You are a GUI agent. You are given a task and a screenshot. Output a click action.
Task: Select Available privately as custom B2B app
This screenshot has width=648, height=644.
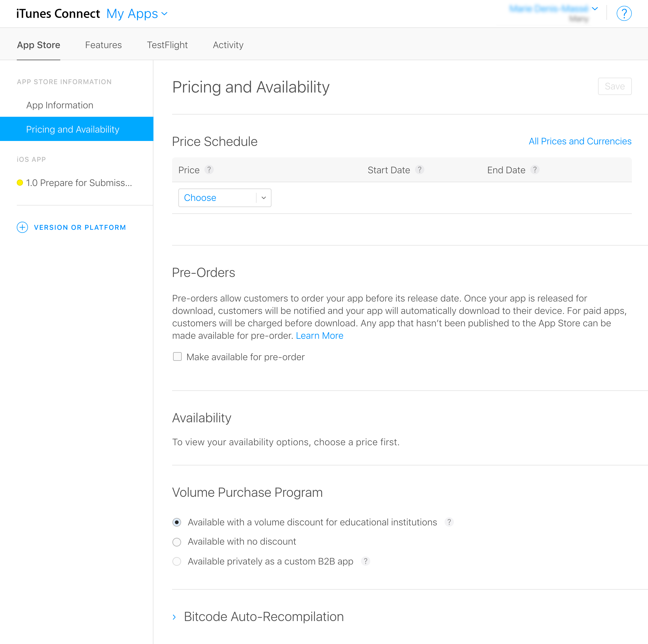(x=177, y=561)
